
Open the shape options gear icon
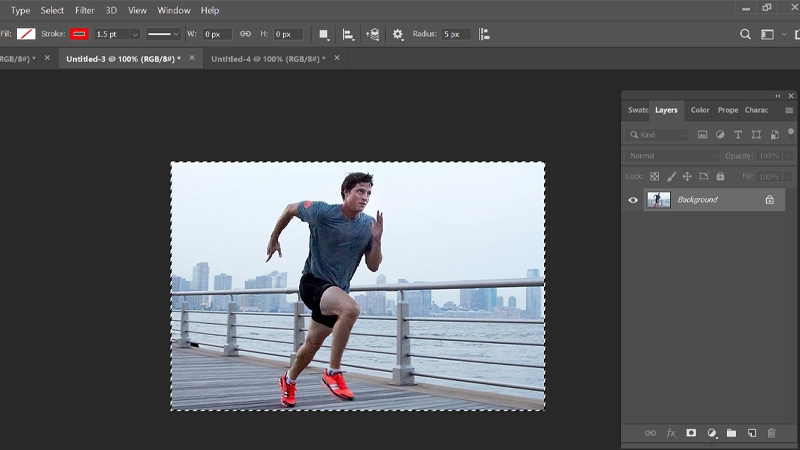tap(397, 34)
